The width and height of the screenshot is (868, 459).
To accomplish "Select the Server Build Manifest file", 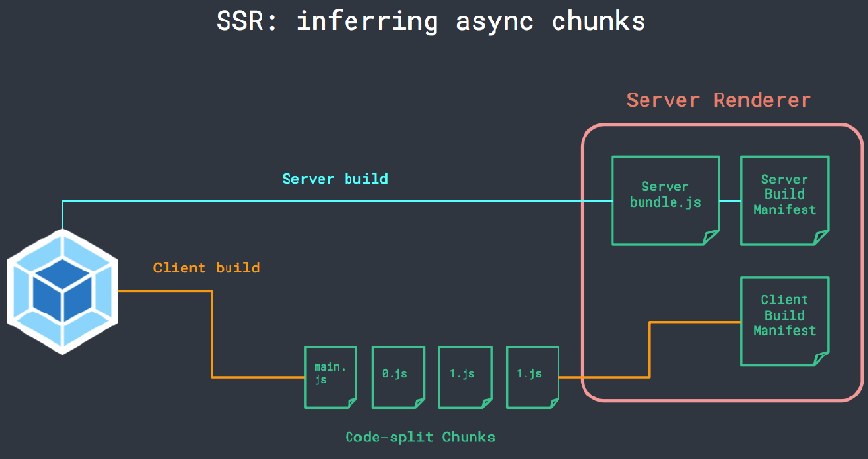I will point(784,201).
